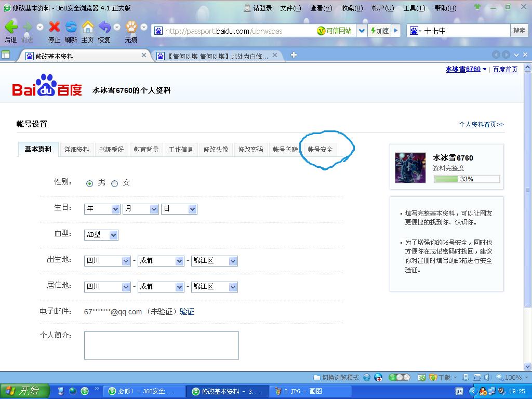532x399 pixels.
Task: Open 居住地 district 锦江区 dropdown
Action: point(215,287)
